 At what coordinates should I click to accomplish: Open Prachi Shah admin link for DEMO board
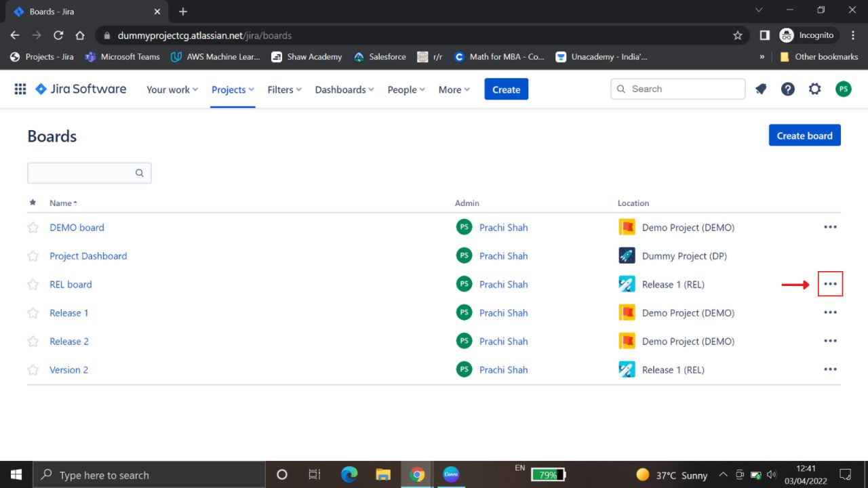click(503, 228)
